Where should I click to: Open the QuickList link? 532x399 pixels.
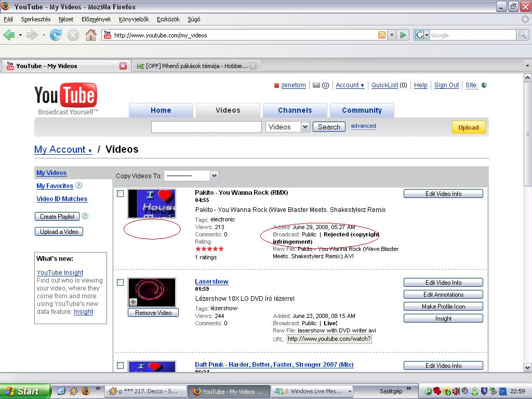[x=385, y=85]
